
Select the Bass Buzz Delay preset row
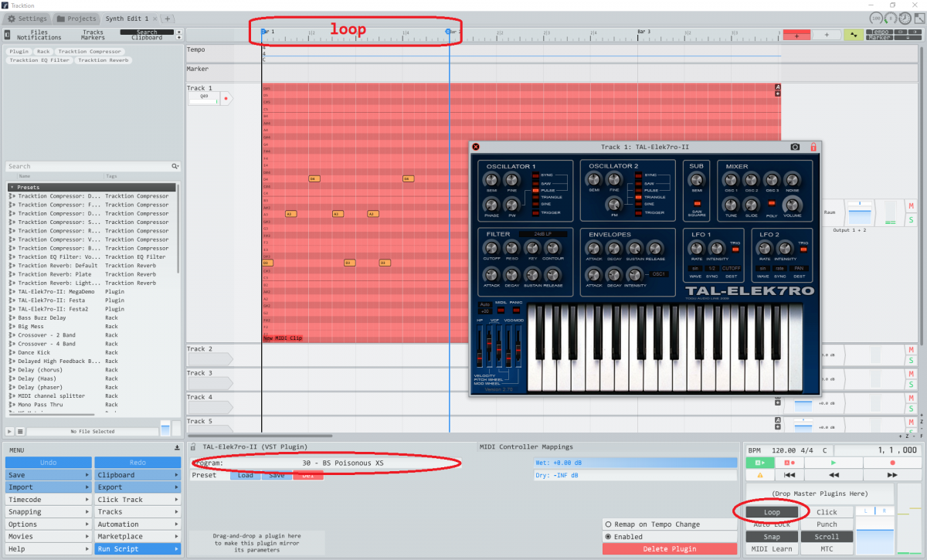pyautogui.click(x=92, y=317)
